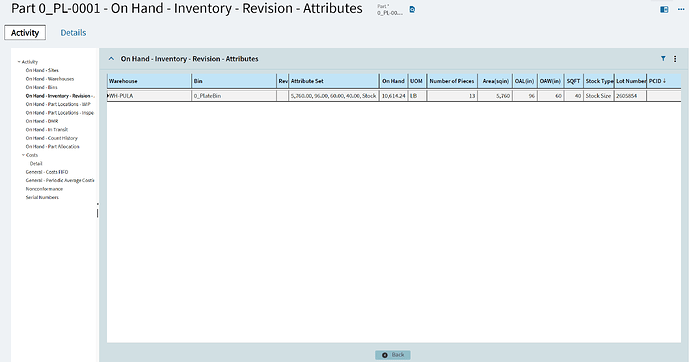Select On Hand - In Transit in tree
This screenshot has height=362, width=689.
[x=47, y=130]
